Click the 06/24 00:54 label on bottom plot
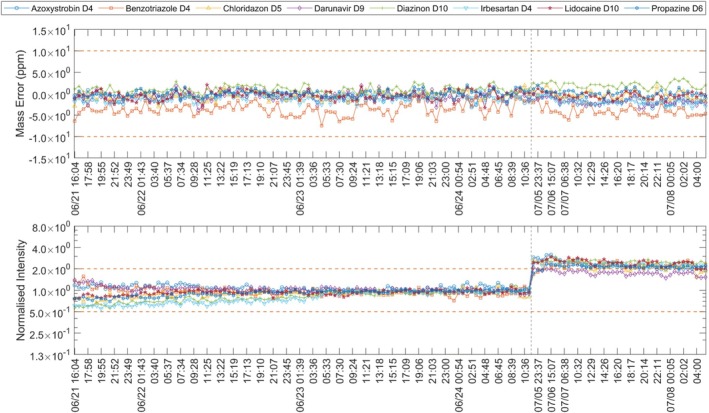Screen dimensions: 709x413 pos(459,386)
